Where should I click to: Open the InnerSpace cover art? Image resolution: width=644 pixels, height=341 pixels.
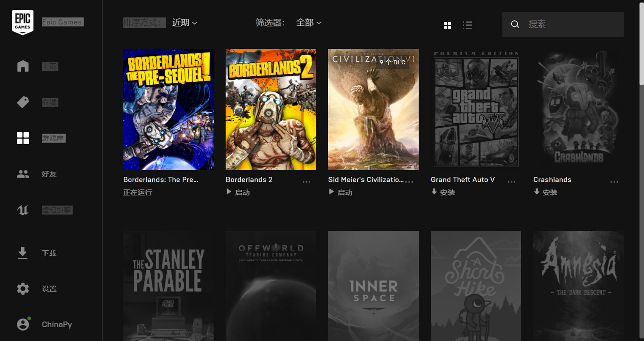(x=373, y=286)
